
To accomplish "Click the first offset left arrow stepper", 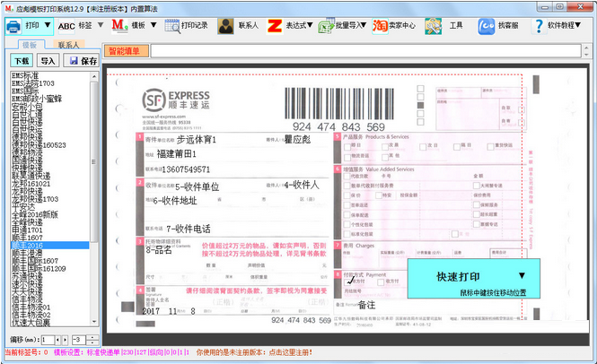I will (x=57, y=340).
